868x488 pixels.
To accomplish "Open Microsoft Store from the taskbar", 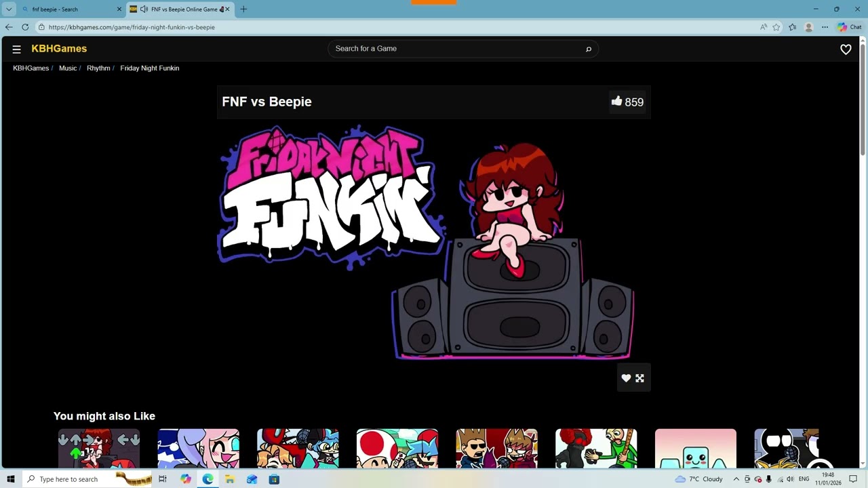I will [274, 479].
